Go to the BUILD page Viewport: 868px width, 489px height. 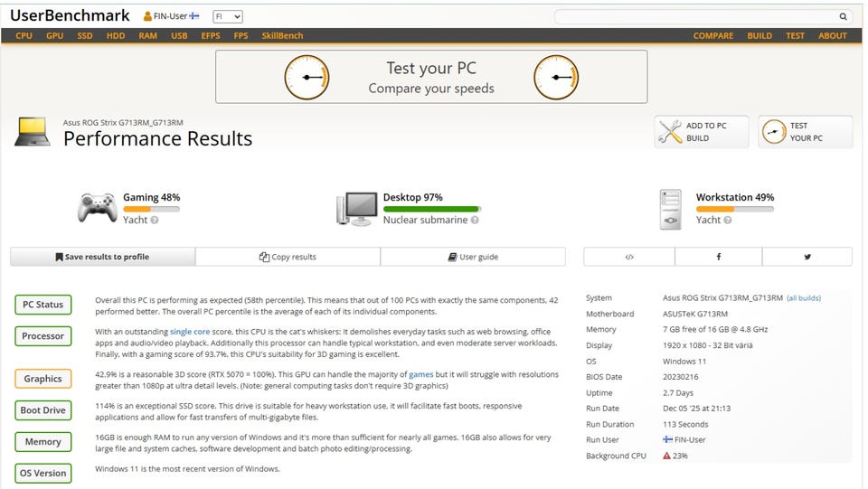[x=759, y=35]
